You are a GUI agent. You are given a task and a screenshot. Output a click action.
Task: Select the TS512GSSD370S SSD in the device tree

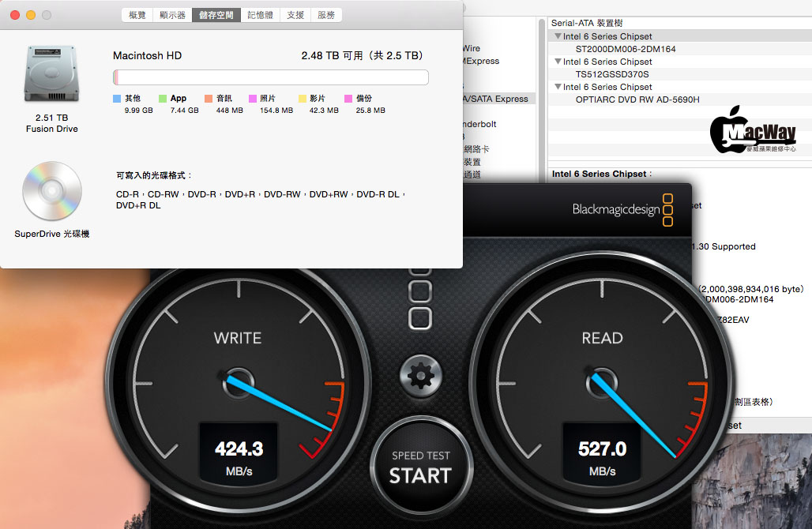coord(612,74)
